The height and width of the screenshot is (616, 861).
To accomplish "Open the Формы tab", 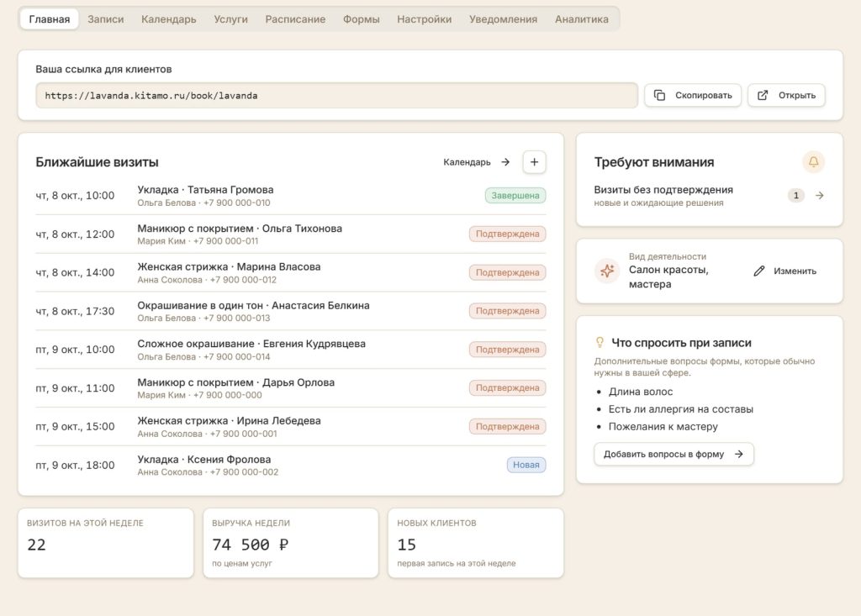I will coord(362,19).
